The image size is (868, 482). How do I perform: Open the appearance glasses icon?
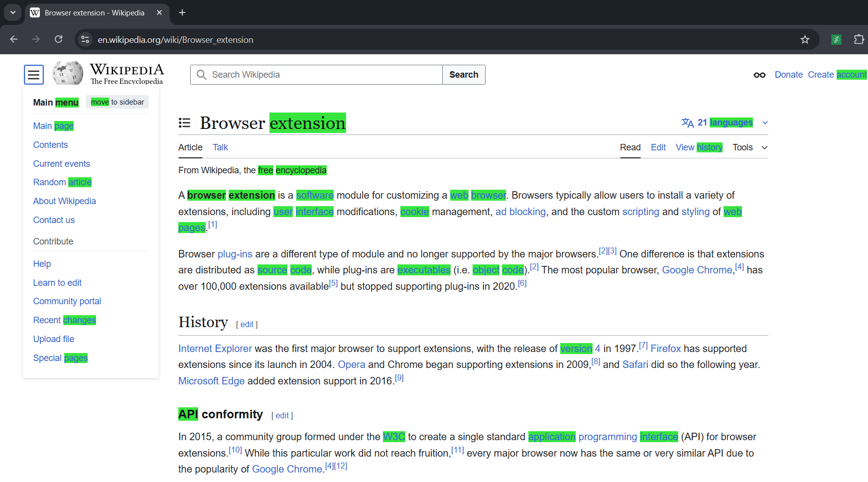click(x=759, y=75)
